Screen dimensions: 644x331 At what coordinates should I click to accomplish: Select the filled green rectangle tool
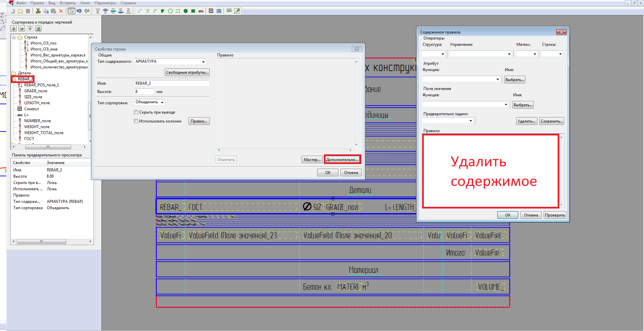click(x=193, y=11)
